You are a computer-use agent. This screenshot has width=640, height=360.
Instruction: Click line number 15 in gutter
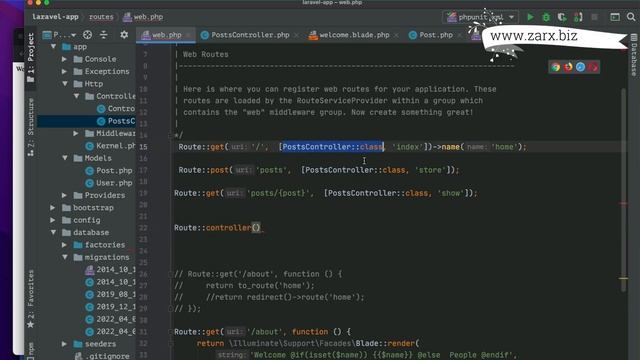pyautogui.click(x=143, y=147)
